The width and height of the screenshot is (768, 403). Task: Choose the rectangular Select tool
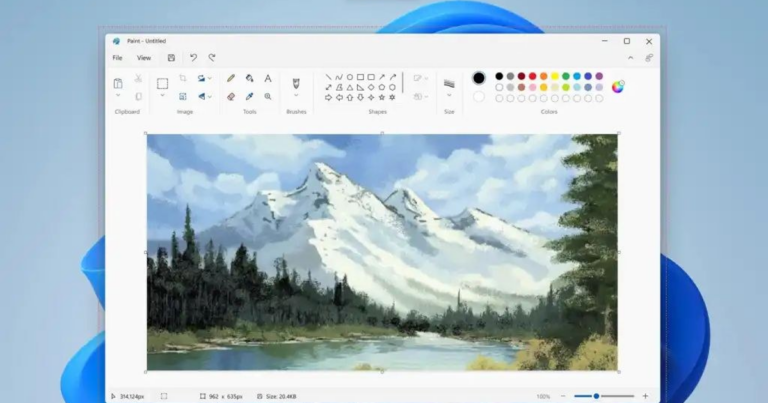(163, 83)
